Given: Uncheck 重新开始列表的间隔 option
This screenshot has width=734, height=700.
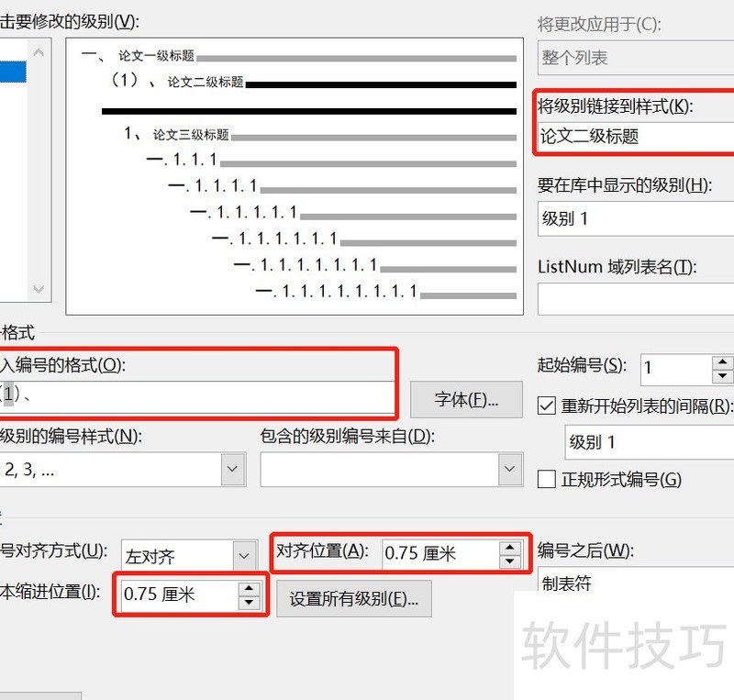Looking at the screenshot, I should (545, 406).
